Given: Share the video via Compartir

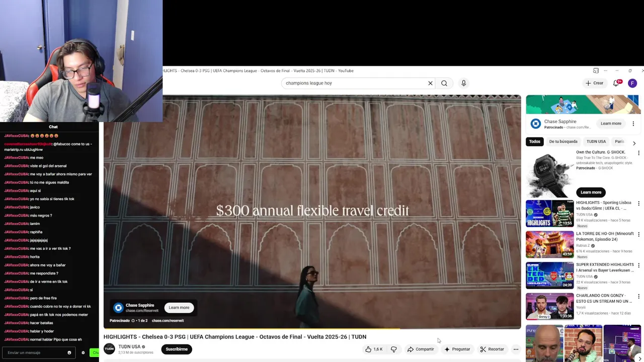Looking at the screenshot, I should [x=421, y=349].
